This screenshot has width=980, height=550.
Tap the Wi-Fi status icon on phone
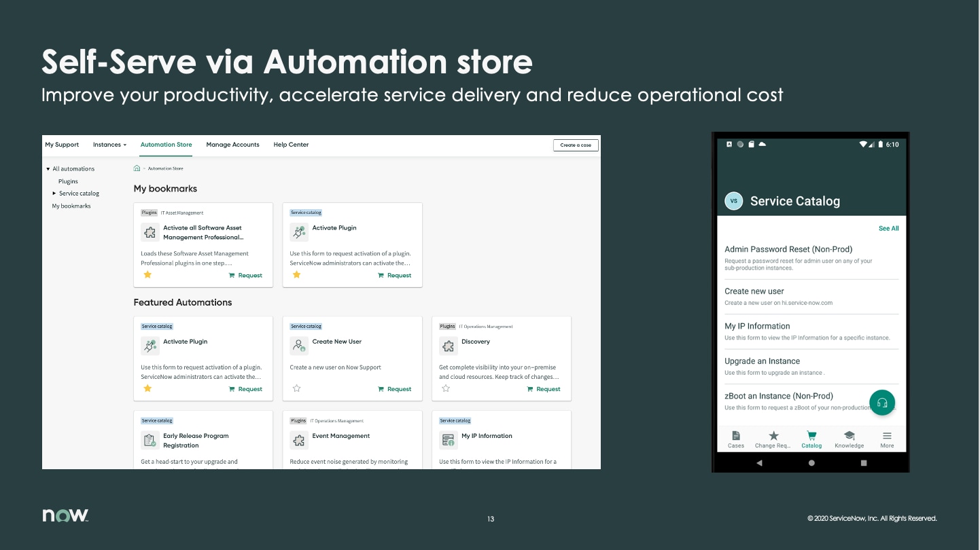pos(863,144)
